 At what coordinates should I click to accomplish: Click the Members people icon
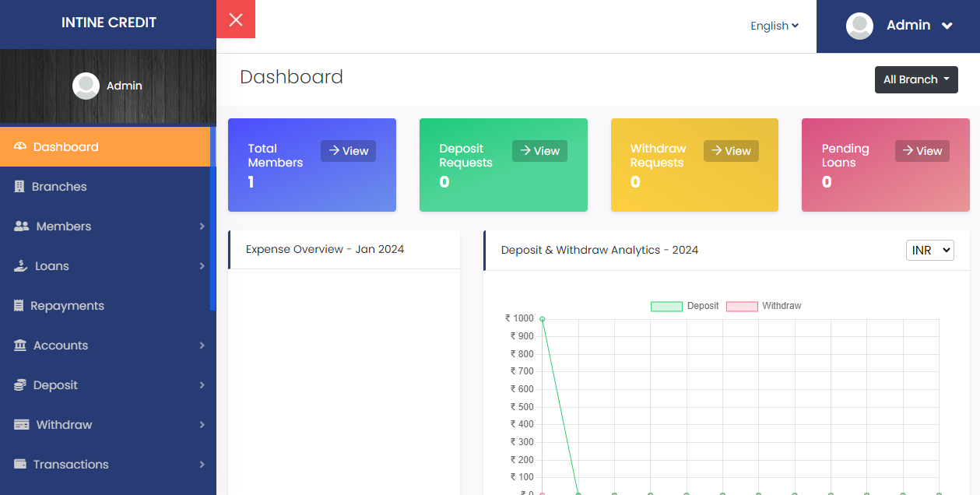22,226
